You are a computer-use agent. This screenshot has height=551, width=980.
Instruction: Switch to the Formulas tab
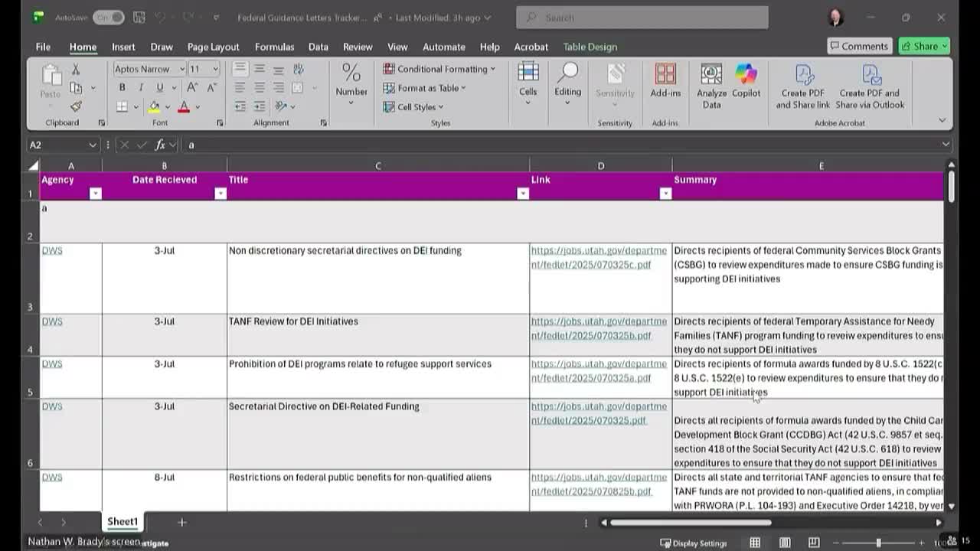tap(274, 47)
